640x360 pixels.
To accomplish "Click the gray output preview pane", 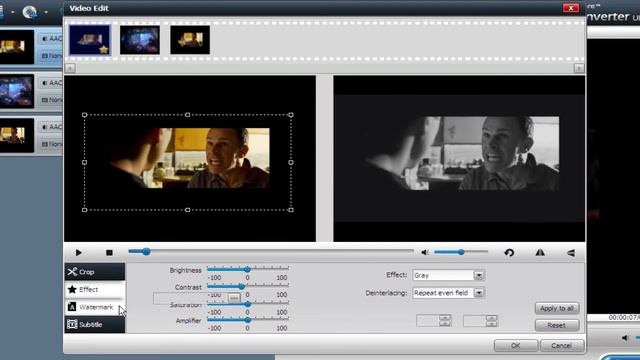I will [x=459, y=159].
